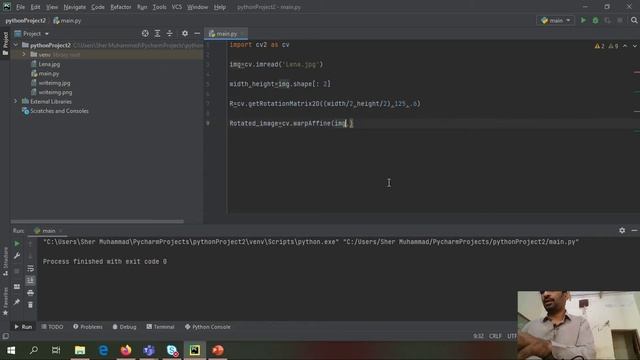
Task: Open the Python Console tool window
Action: point(208,327)
